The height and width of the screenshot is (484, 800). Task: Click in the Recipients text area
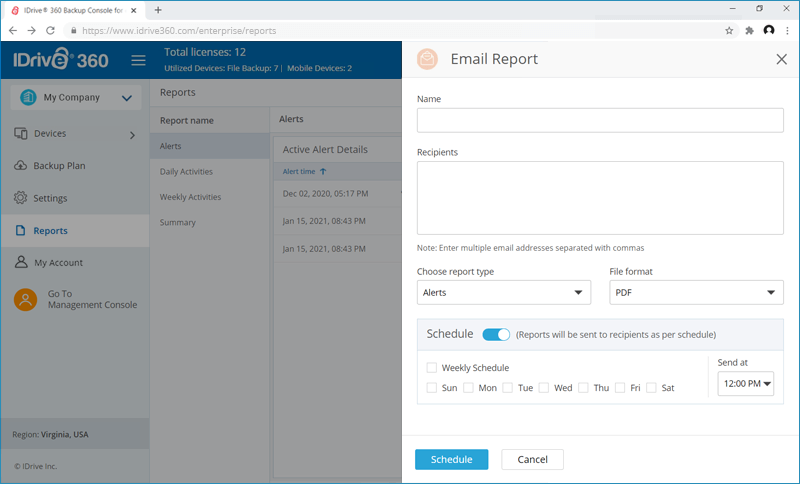(600, 198)
